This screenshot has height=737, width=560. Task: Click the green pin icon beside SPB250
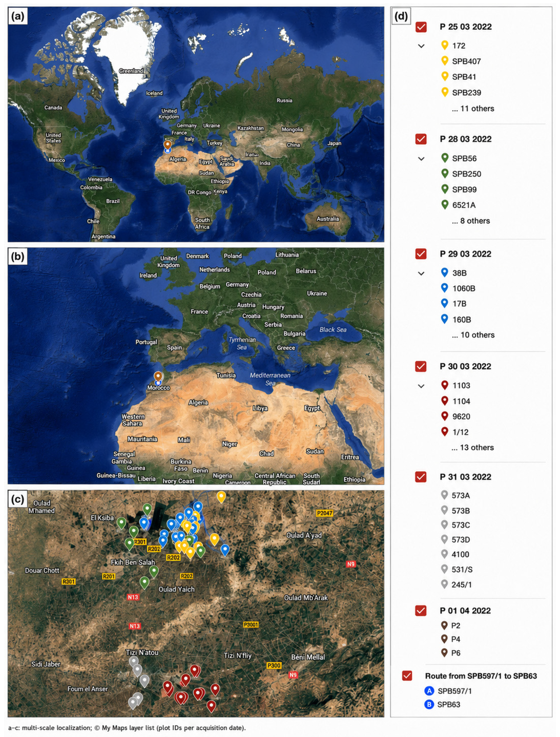pyautogui.click(x=445, y=174)
